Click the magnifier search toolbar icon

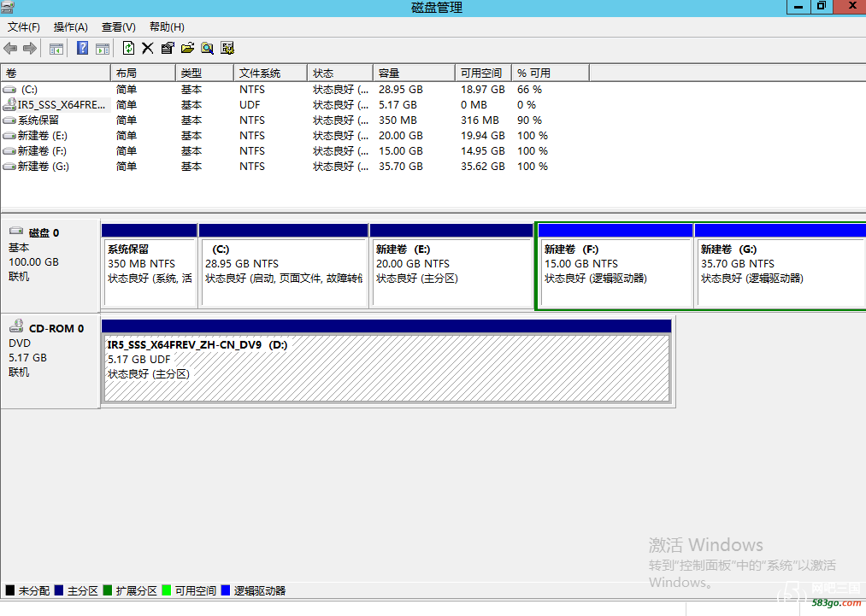(x=207, y=48)
